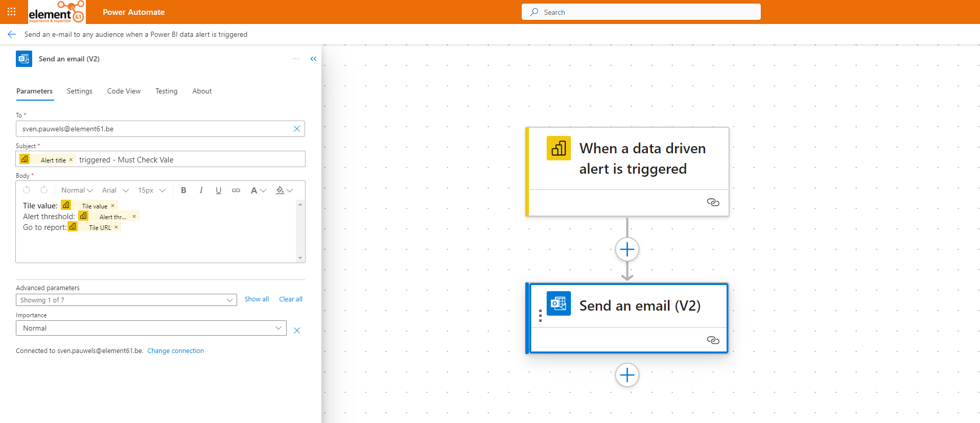Open the highlight color picker
Viewport: 980px width, 423px height.
coord(285,190)
